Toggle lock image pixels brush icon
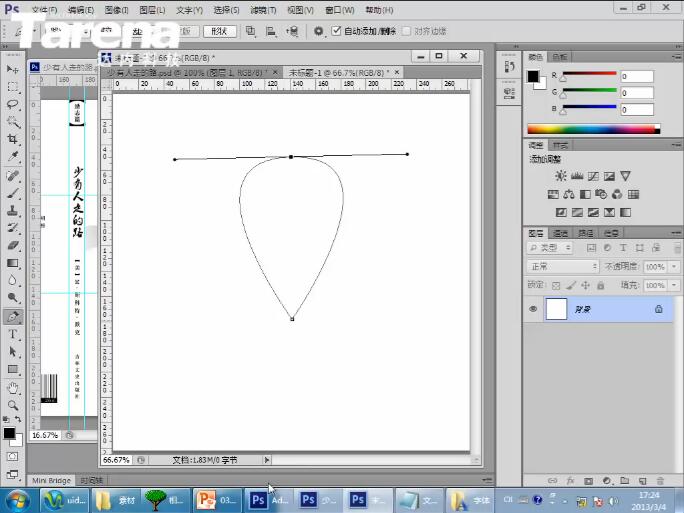684x513 pixels. [x=571, y=286]
